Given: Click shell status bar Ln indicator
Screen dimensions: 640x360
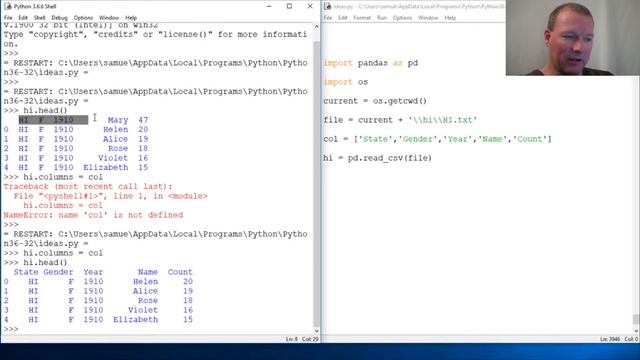Looking at the screenshot, I should [x=291, y=339].
